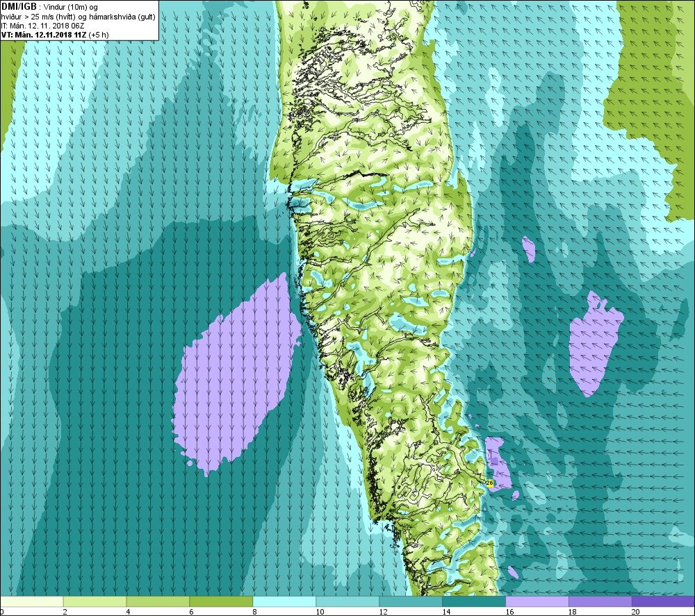
Task: Select the 10–12 m/s light teal swatch
Action: point(347,601)
